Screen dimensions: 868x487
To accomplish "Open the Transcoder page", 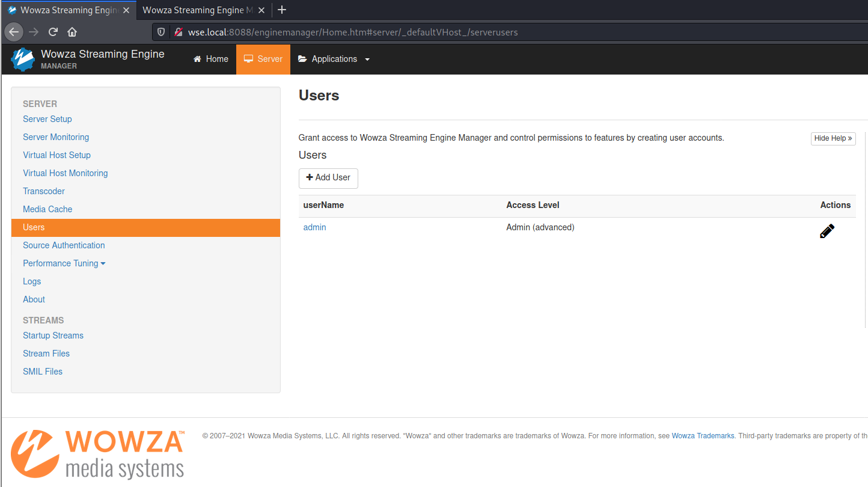I will pyautogui.click(x=44, y=191).
